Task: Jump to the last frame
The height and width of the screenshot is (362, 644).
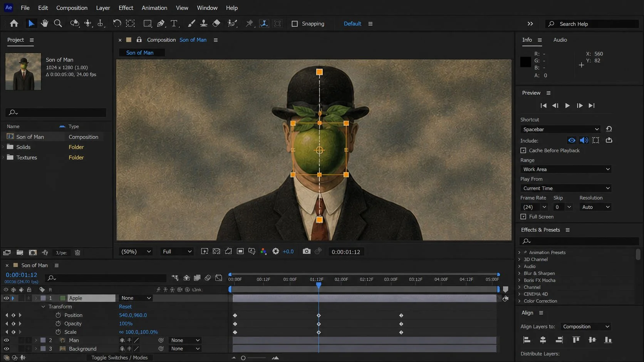Action: pyautogui.click(x=592, y=105)
